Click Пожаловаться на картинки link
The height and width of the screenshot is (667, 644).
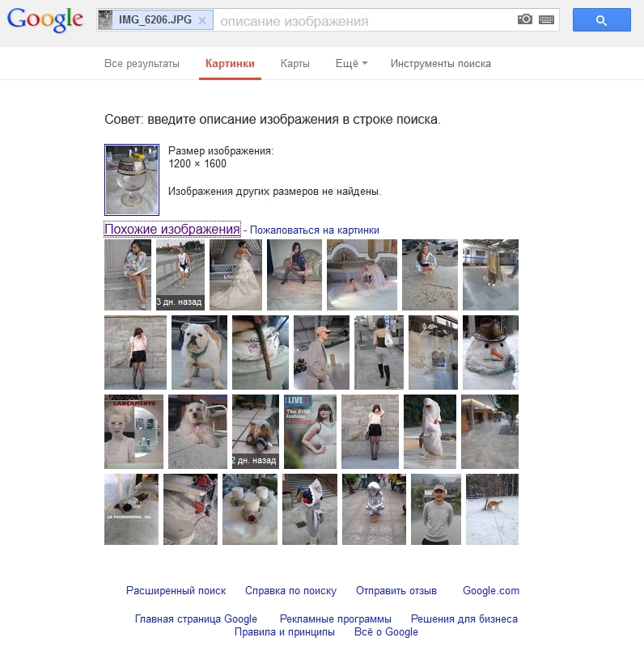(314, 230)
